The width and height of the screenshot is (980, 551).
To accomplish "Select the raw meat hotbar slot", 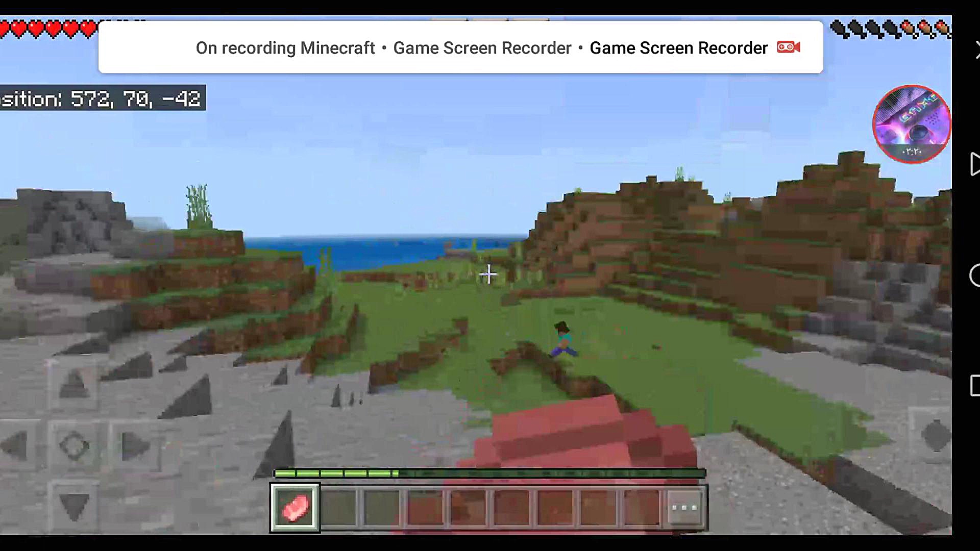I will (295, 508).
